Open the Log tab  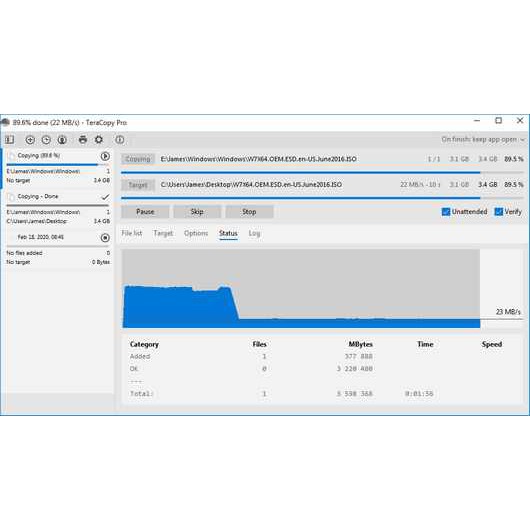pos(254,233)
